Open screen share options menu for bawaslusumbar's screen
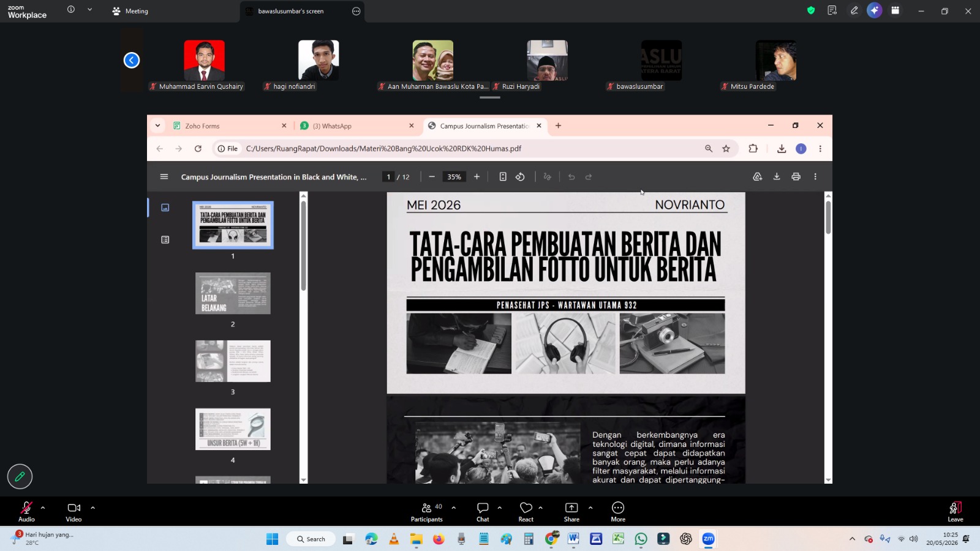Image resolution: width=980 pixels, height=551 pixels. pyautogui.click(x=356, y=11)
